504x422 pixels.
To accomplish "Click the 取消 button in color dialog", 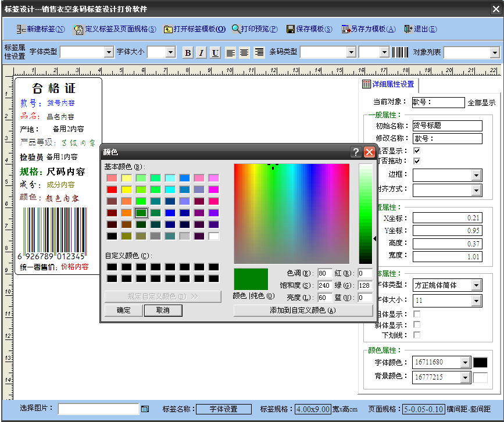I will (163, 310).
